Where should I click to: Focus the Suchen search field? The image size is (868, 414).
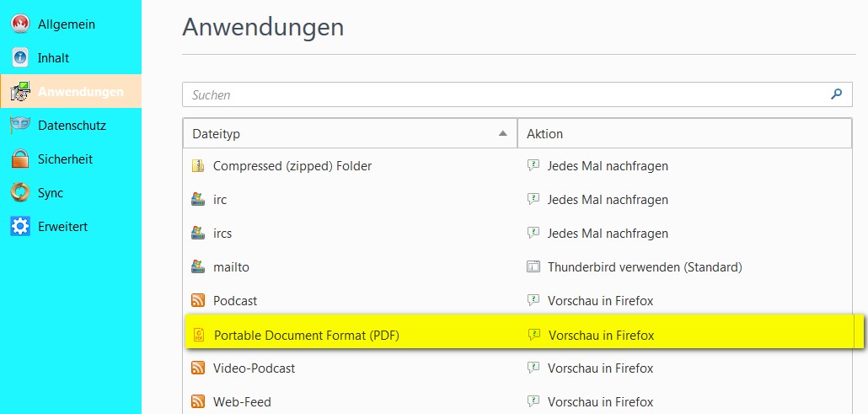point(506,94)
